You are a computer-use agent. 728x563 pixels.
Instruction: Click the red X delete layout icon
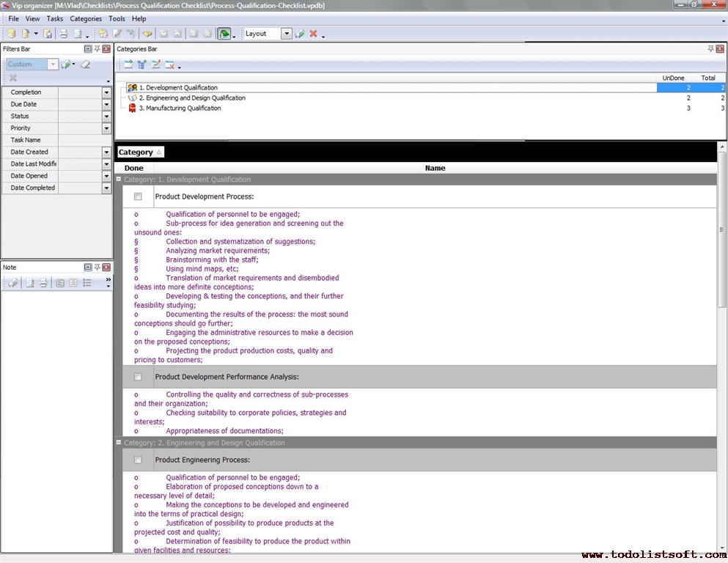click(313, 34)
